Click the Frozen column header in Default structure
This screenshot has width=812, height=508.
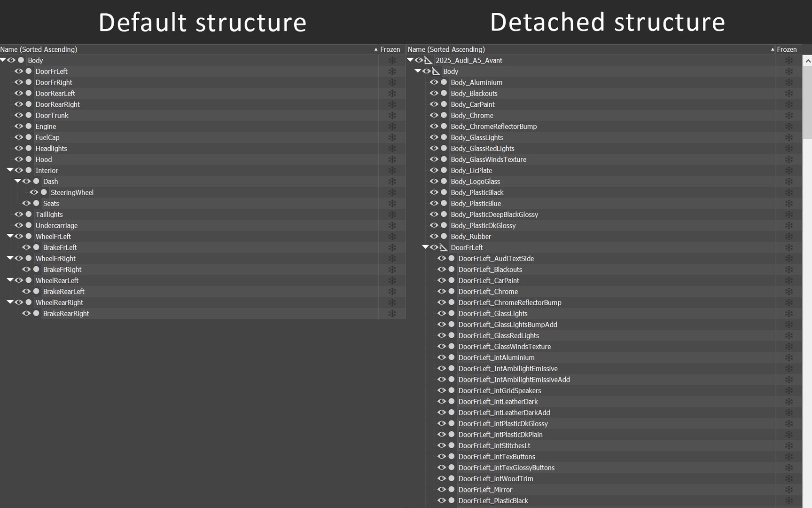click(x=391, y=49)
